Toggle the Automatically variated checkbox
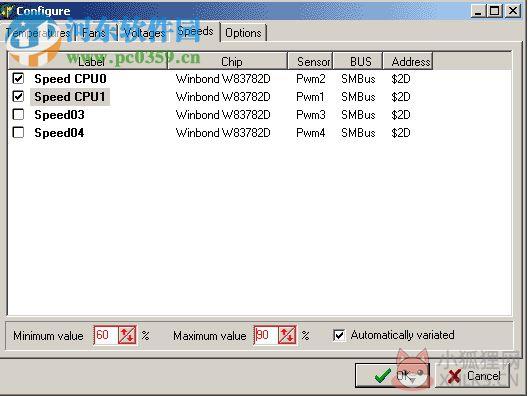Image resolution: width=530 pixels, height=396 pixels. coord(339,335)
